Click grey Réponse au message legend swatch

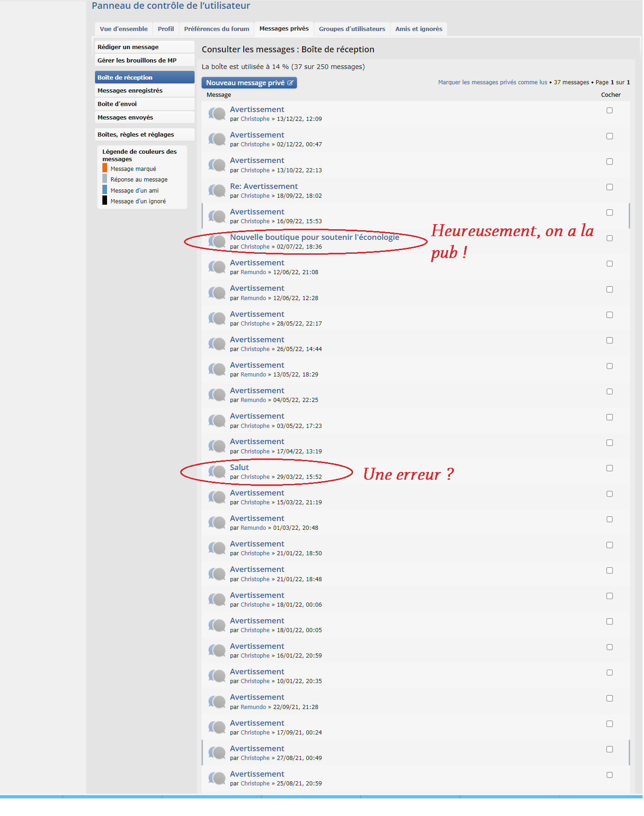[x=105, y=179]
